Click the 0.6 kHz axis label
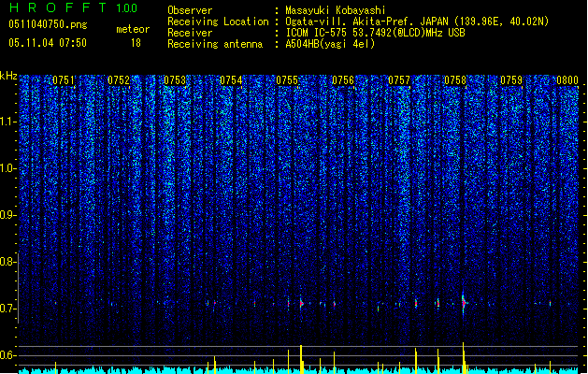This screenshot has width=588, height=374. 8,355
